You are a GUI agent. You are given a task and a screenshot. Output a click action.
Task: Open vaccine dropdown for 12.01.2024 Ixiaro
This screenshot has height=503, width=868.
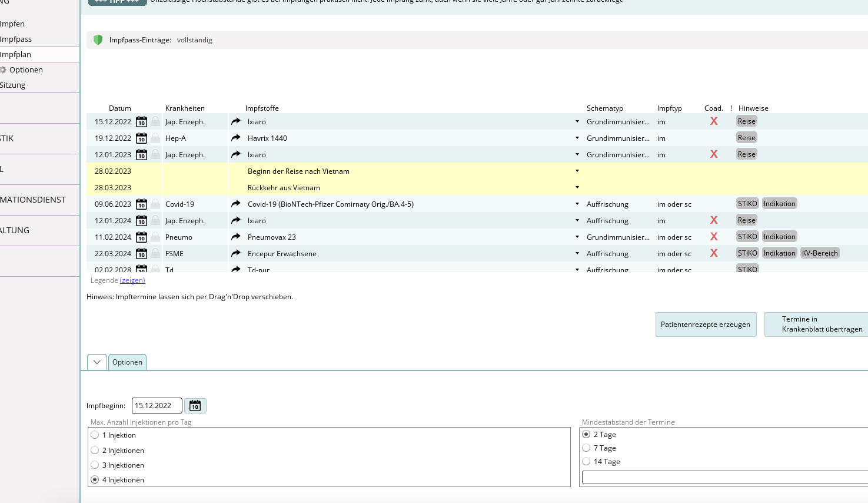(x=577, y=220)
